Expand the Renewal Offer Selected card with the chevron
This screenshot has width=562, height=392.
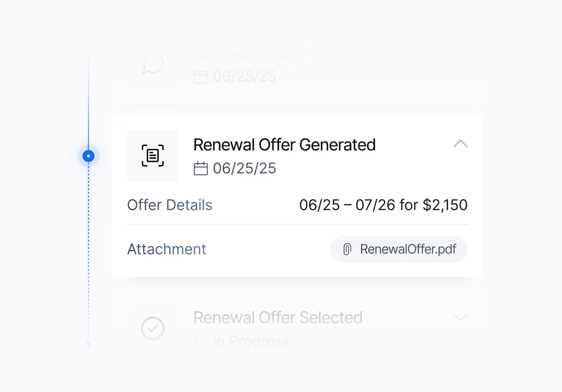(460, 318)
